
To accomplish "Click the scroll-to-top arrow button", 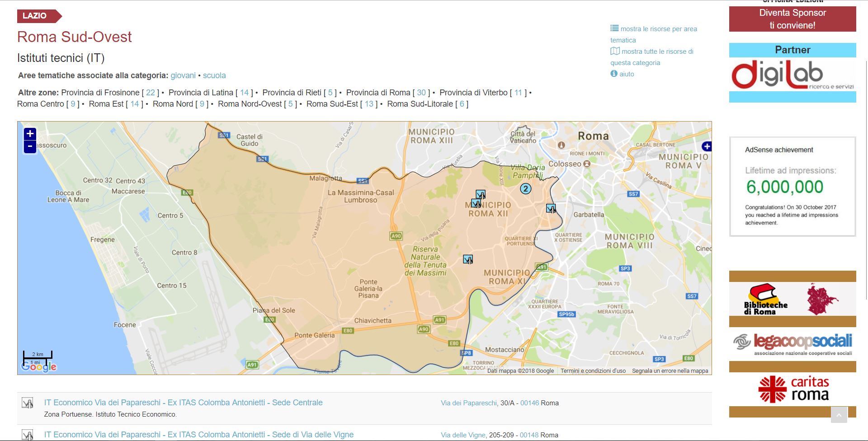I will click(x=839, y=415).
